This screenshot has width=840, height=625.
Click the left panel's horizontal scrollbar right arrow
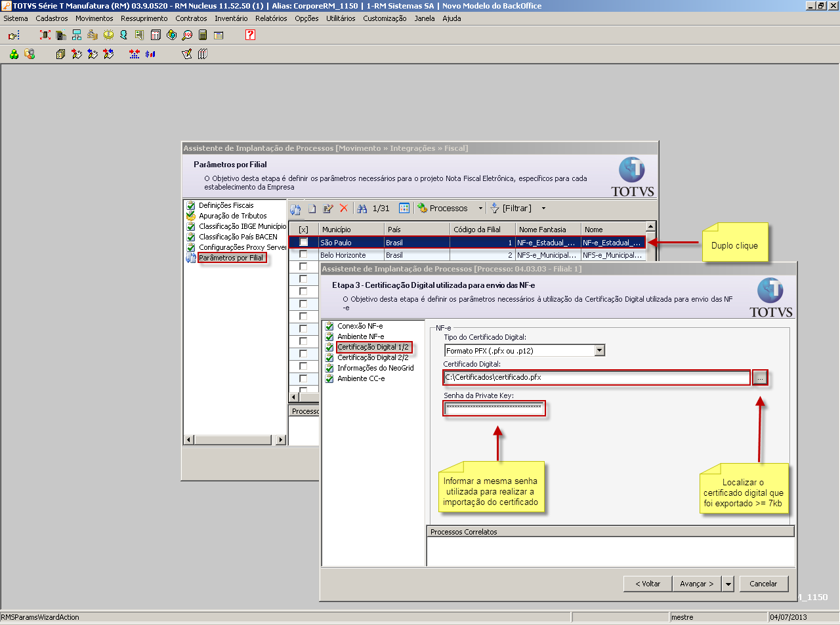pos(282,439)
